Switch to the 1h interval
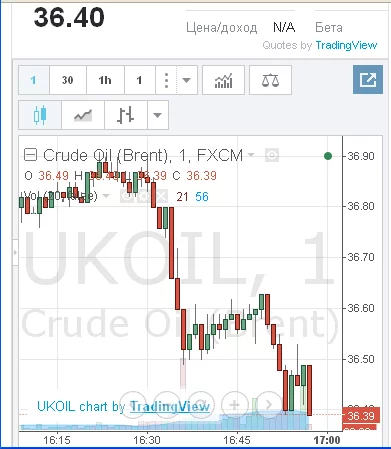 tap(105, 80)
